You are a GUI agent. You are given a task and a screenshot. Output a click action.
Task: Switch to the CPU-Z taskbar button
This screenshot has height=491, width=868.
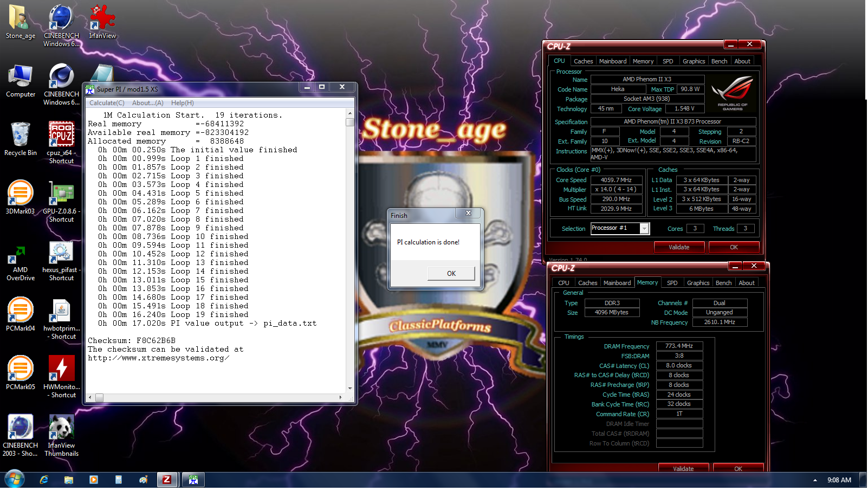(x=167, y=480)
